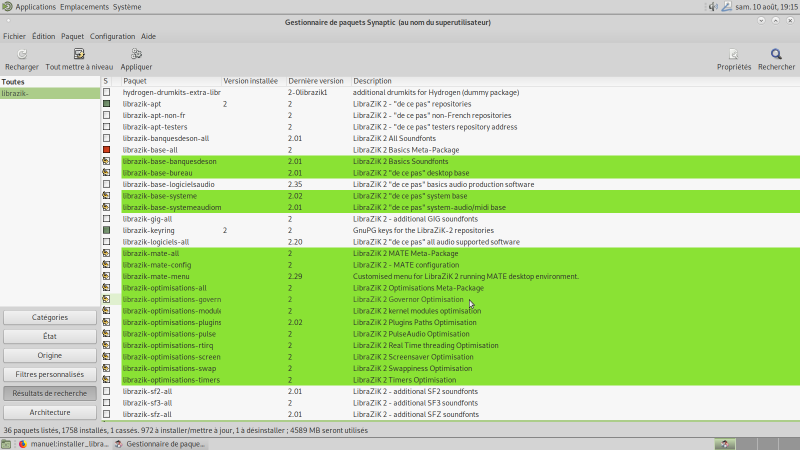
Task: Click the État filter button
Action: point(49,336)
